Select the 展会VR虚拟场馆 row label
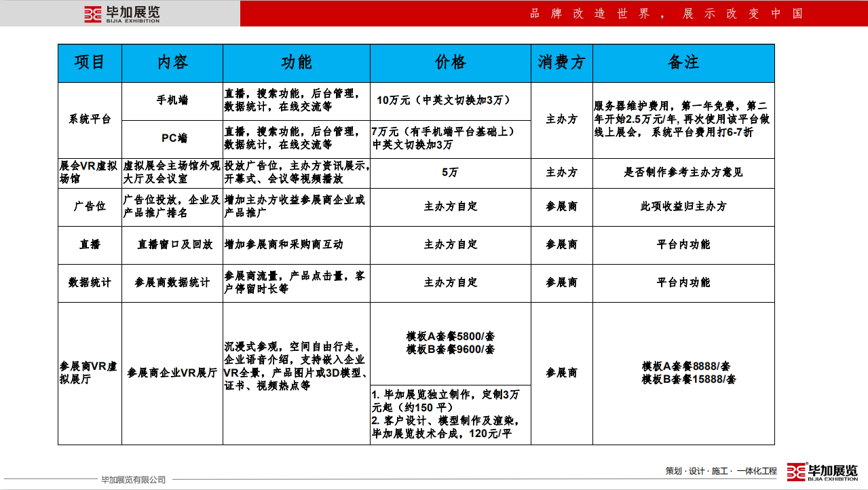Screen dimensions: 868x490 point(90,172)
